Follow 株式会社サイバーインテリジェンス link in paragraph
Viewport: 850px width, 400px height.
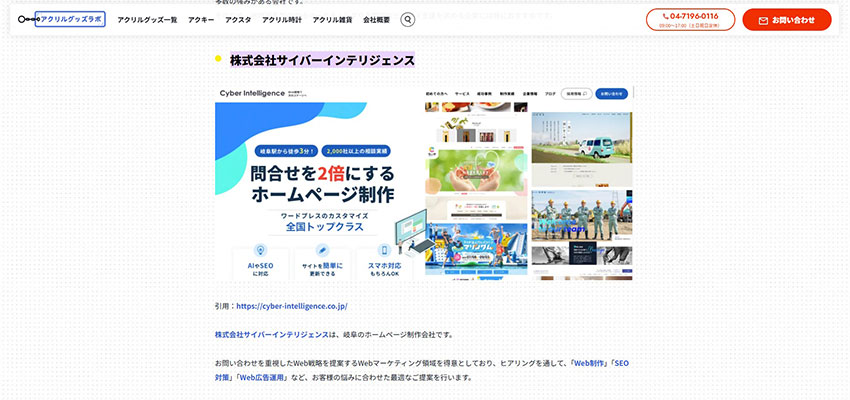point(272,334)
